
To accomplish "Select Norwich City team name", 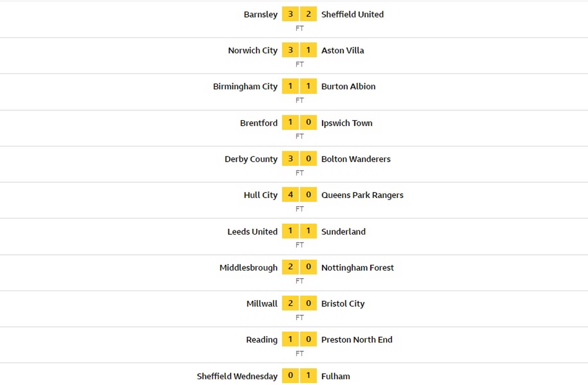I will click(x=253, y=50).
